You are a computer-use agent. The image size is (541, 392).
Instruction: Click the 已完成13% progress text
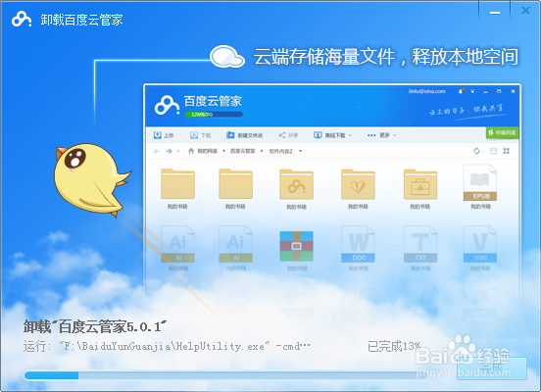pos(394,346)
